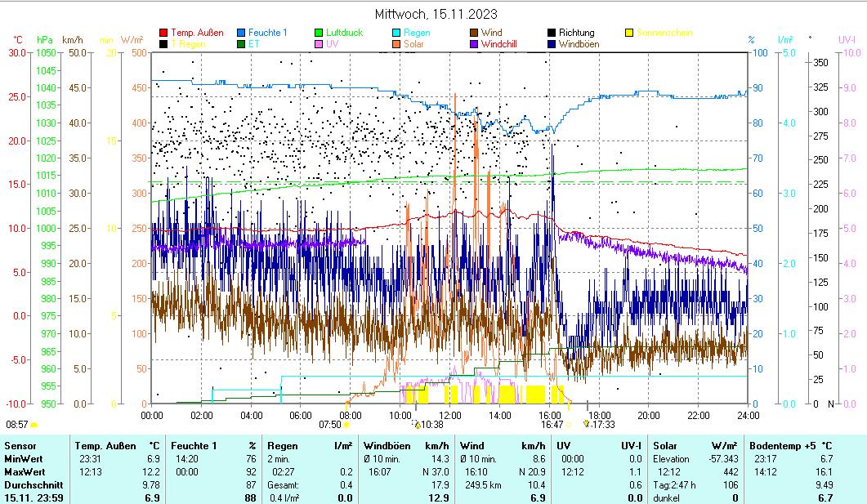Image resolution: width=867 pixels, height=504 pixels.
Task: Click the black Richtung legend square
Action: tap(552, 33)
